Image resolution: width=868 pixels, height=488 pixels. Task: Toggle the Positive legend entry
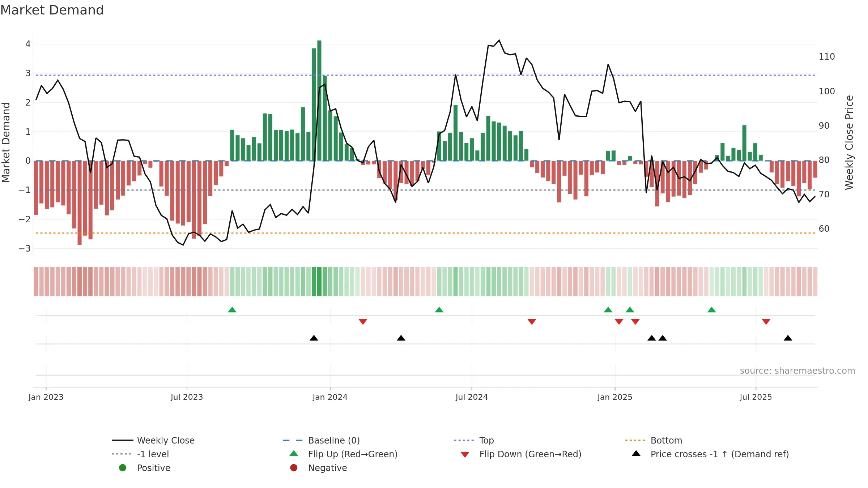(x=145, y=468)
